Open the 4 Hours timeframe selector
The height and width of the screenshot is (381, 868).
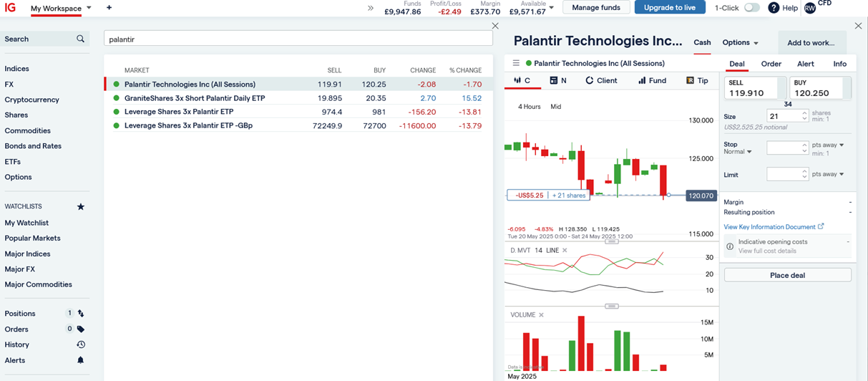coord(530,107)
